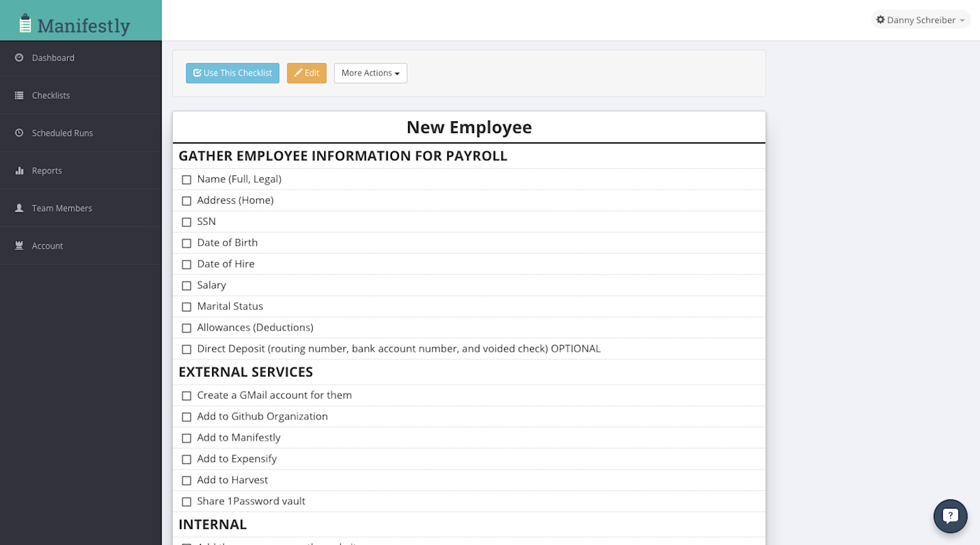Click the orange Edit button

307,73
